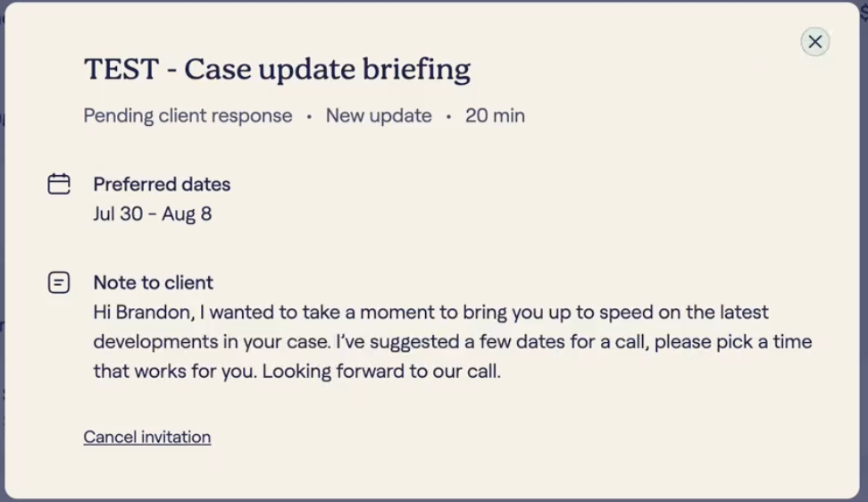Click "that works for you" in the note
Screen dimensions: 868x502
(173, 372)
